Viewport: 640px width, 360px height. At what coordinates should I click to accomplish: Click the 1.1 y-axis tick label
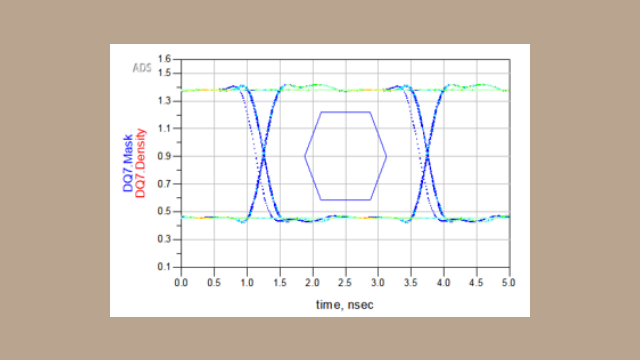(164, 129)
